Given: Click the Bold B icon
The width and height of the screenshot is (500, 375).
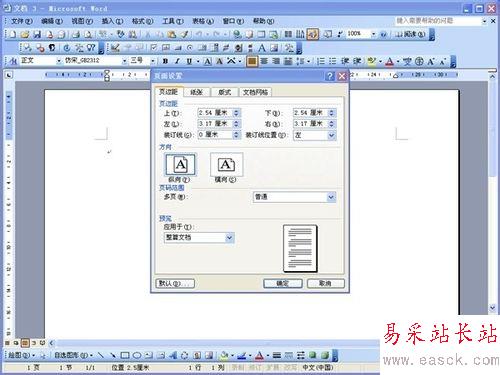Looking at the screenshot, I should 165,61.
